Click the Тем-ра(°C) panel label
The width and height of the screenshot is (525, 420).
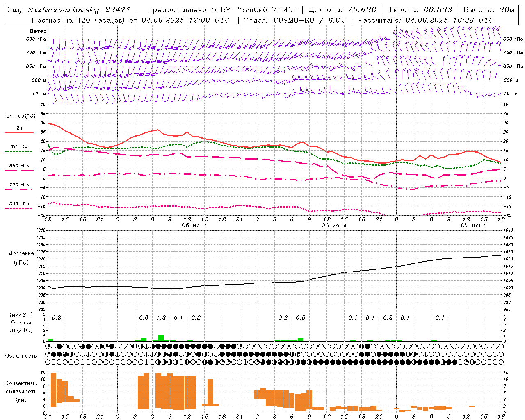(x=19, y=116)
